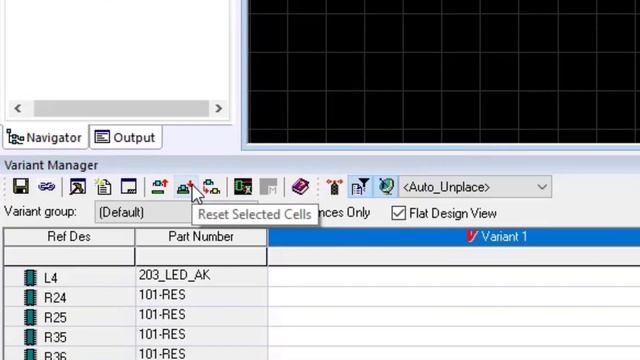Click the green Excel export icon

pos(243,187)
